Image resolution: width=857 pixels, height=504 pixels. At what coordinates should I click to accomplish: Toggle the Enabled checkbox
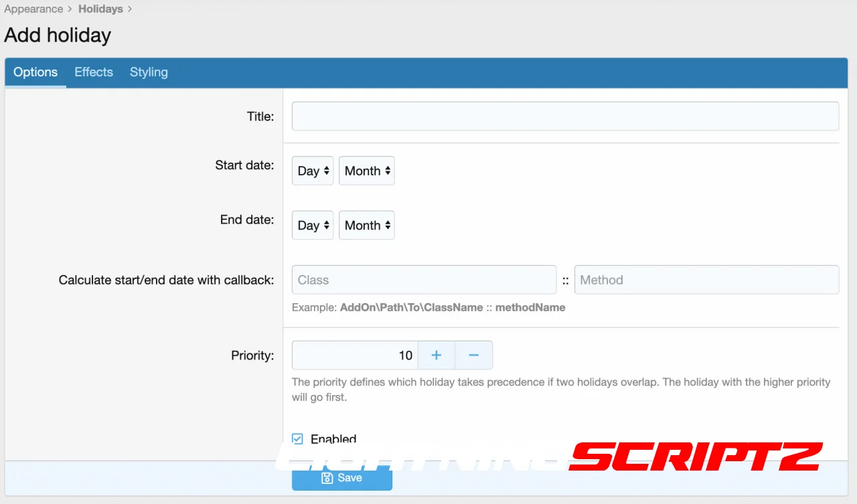point(298,439)
